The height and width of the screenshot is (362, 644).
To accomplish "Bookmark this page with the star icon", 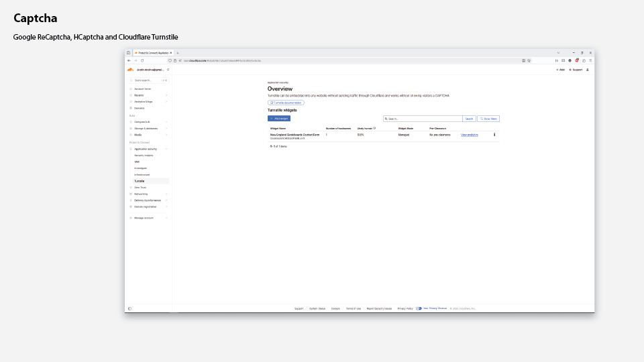I will pos(529,60).
